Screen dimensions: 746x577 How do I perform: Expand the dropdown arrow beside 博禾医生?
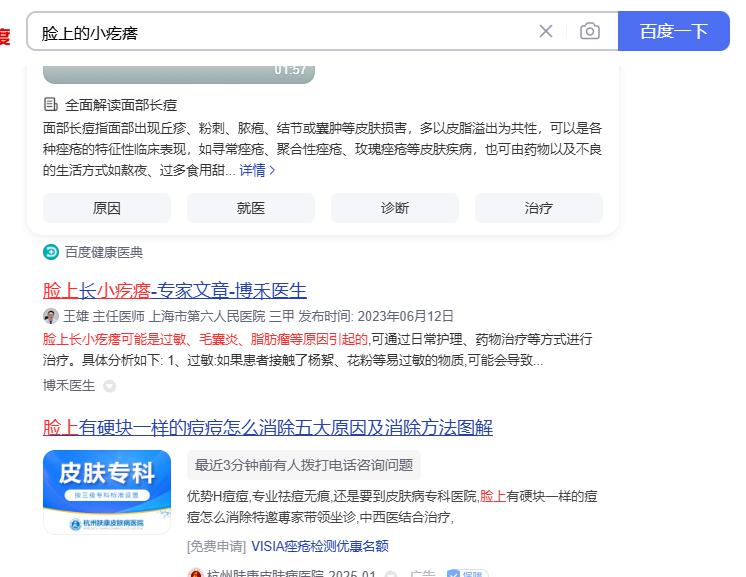tap(109, 386)
